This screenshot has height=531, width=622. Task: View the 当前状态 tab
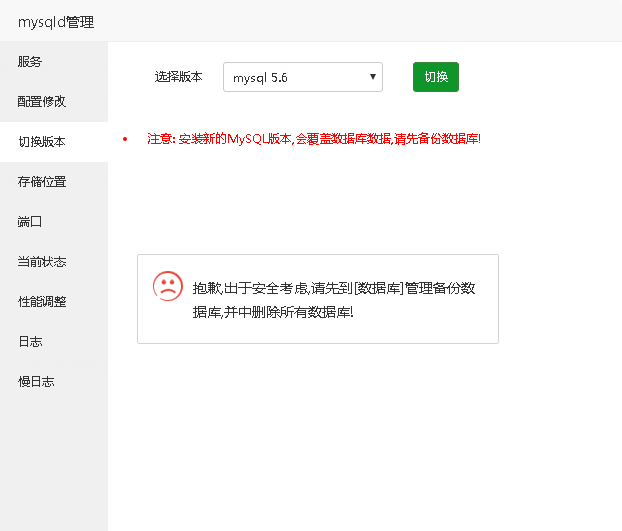point(42,262)
